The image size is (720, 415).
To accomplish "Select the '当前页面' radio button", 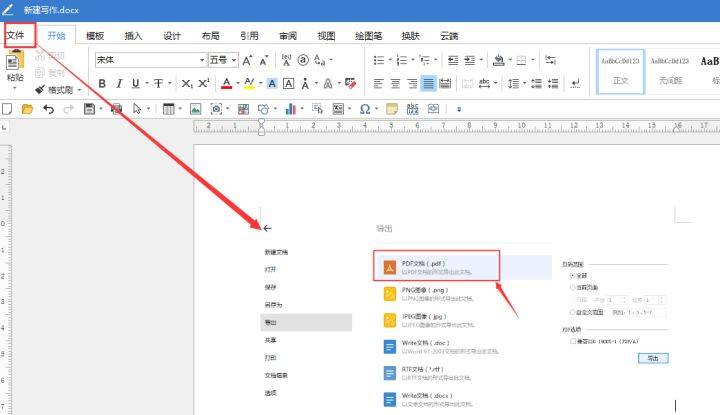I will tap(572, 287).
